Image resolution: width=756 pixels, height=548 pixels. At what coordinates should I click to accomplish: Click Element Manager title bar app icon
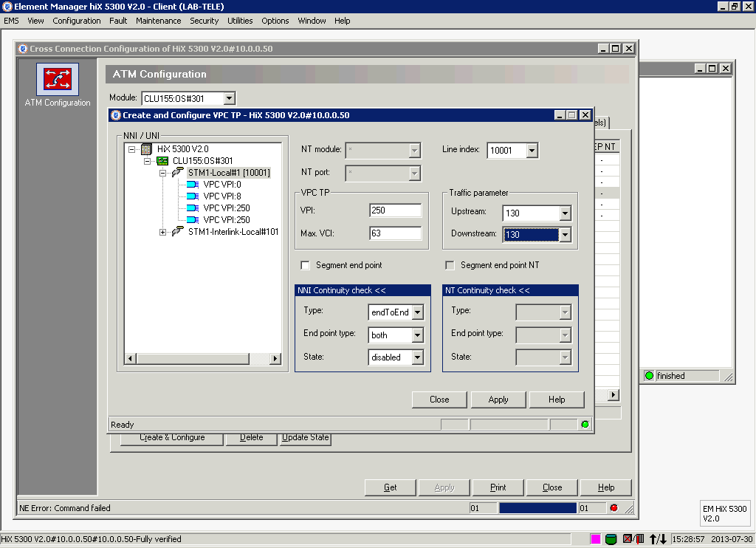click(7, 6)
